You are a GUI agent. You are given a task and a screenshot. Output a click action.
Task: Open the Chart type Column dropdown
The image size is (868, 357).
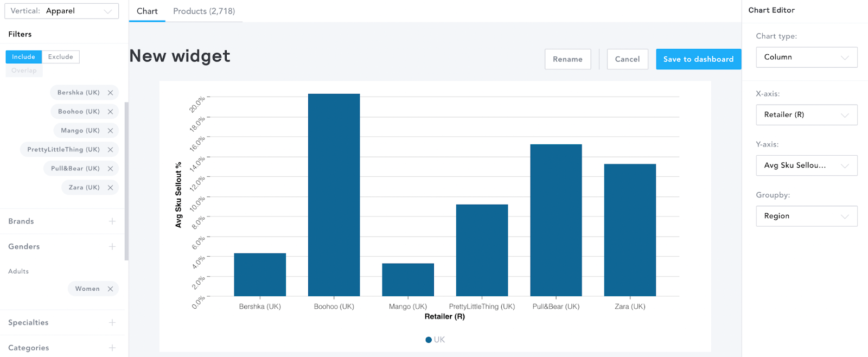[807, 58]
